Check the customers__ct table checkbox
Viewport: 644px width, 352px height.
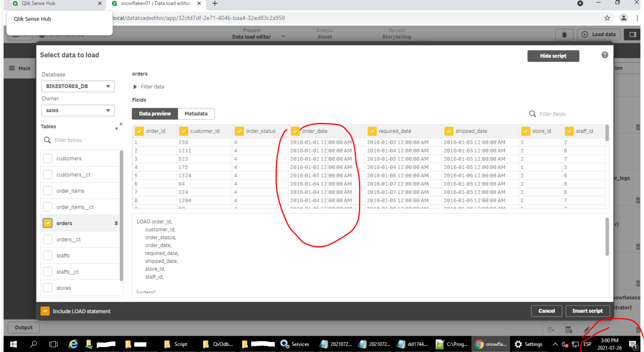[x=47, y=174]
